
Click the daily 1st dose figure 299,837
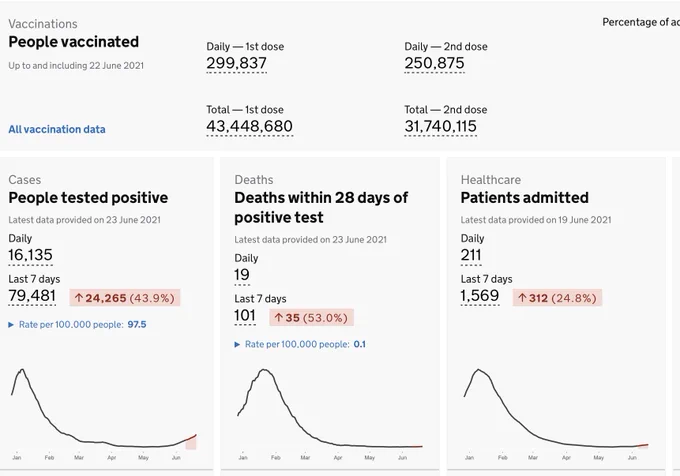(x=236, y=63)
